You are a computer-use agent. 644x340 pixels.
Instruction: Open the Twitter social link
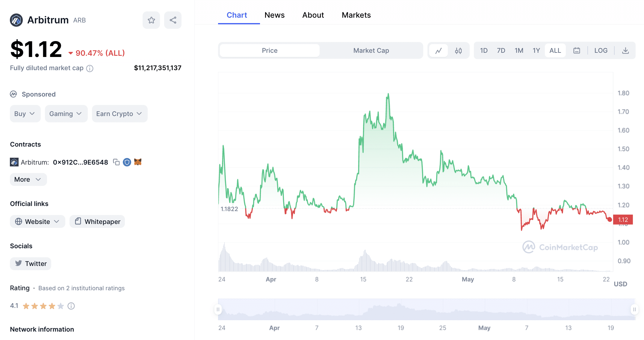click(x=31, y=264)
